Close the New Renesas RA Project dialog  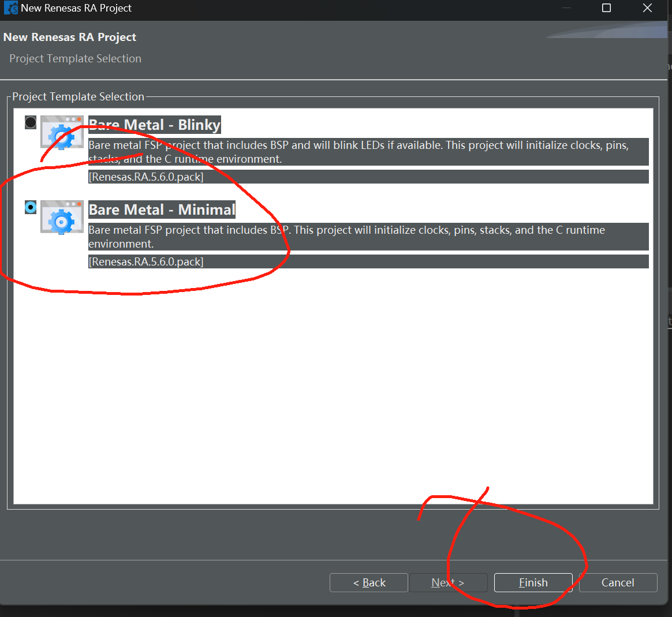coord(648,8)
